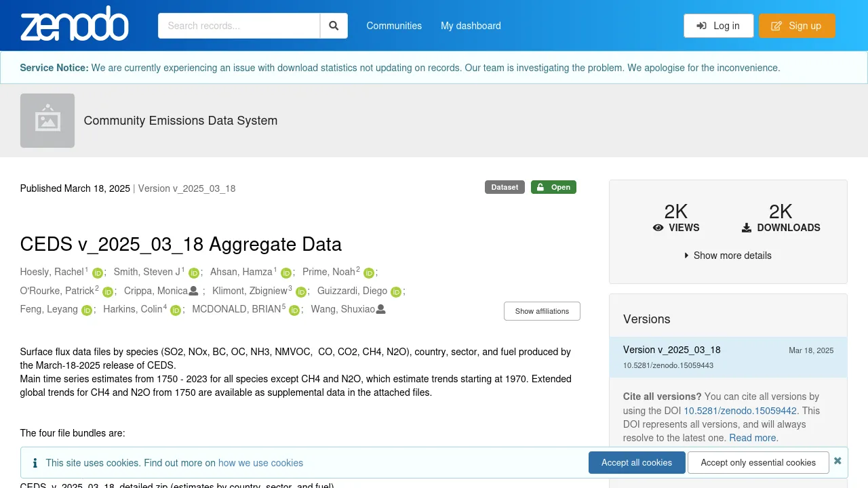
Task: Click ORCID icon next to Ahsan, Hamza
Action: point(286,273)
